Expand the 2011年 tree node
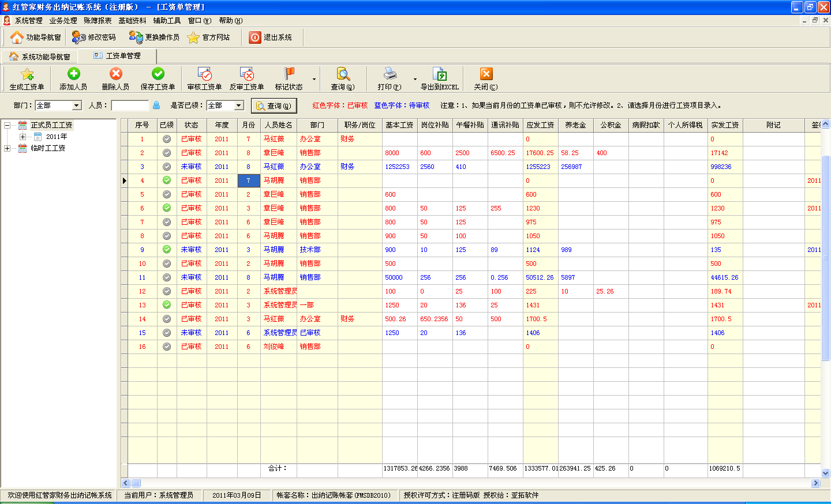Viewport: 831px width, 504px height. [x=23, y=137]
